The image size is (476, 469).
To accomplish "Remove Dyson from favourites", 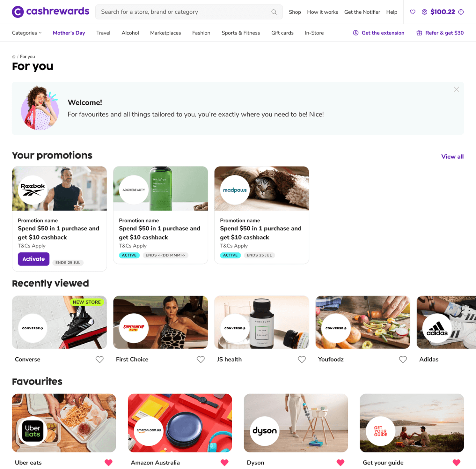I will pos(341,463).
